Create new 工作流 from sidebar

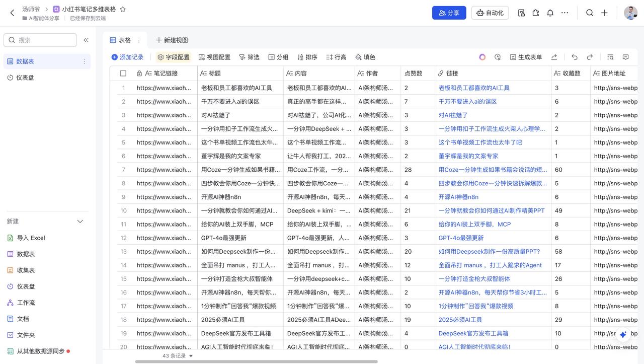[21, 303]
